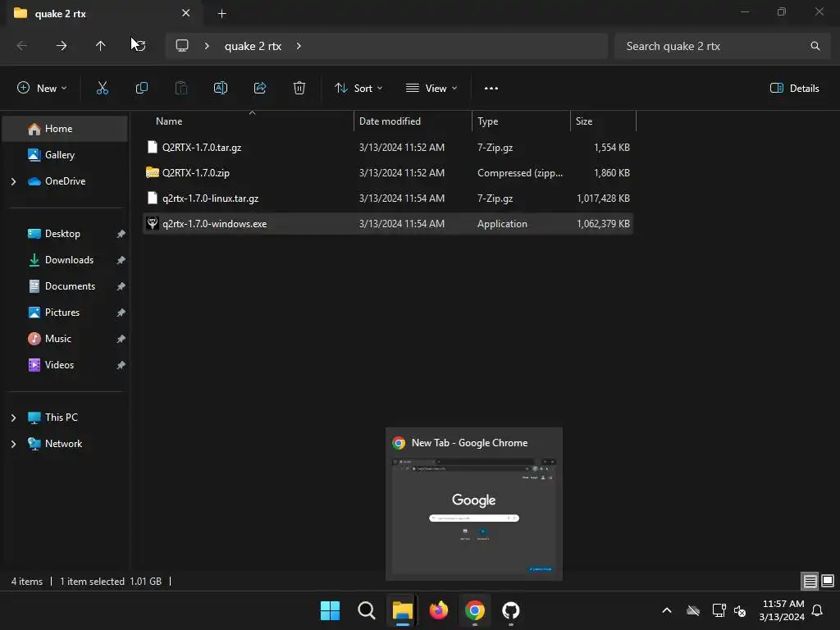Select Q2RTX-1.7.0.tar.gz file
The height and width of the screenshot is (630, 840).
(388, 148)
